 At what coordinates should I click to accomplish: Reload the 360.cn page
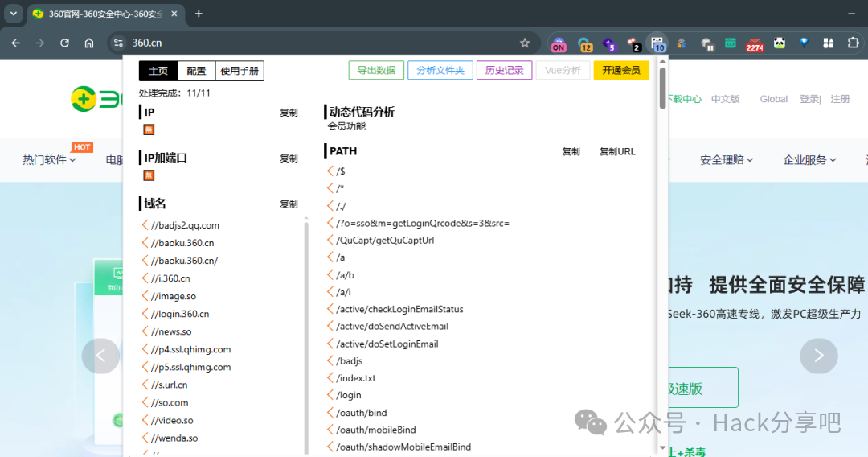point(64,43)
